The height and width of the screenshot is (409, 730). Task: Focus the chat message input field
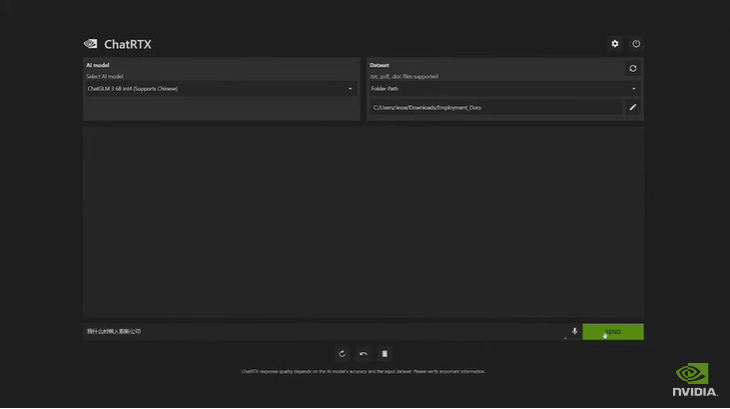coord(325,332)
